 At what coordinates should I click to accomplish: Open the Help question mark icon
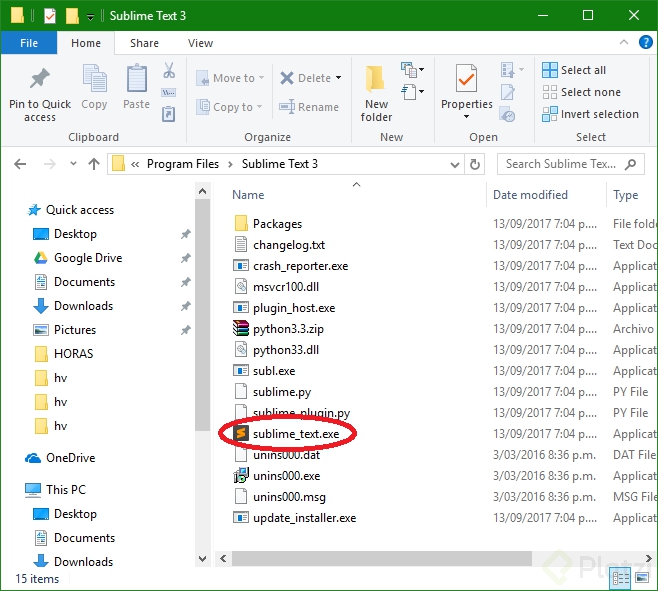coord(645,42)
